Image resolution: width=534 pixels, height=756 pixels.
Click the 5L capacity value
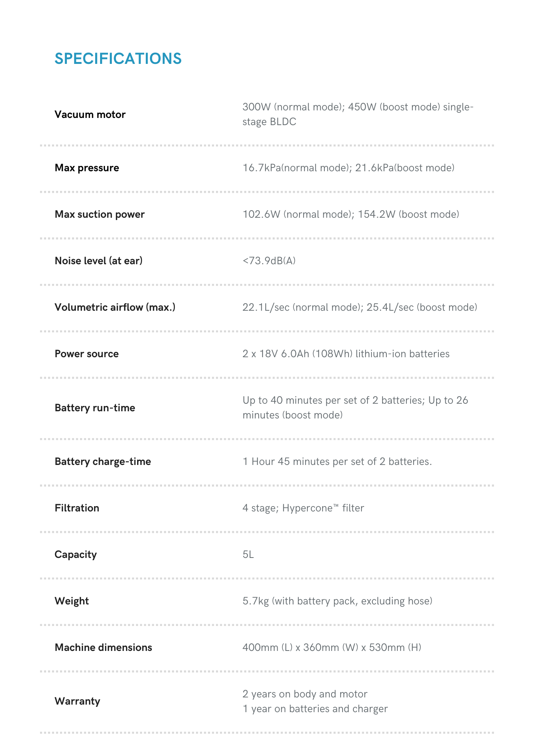(248, 555)
